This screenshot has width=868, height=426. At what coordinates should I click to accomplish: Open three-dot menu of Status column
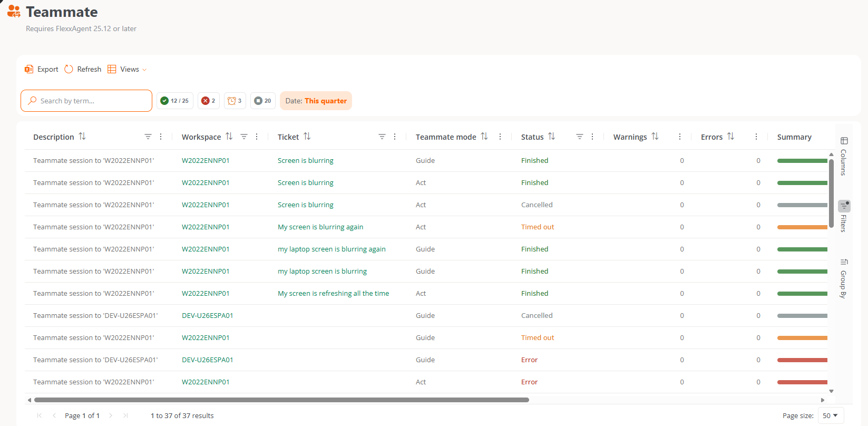click(x=592, y=137)
